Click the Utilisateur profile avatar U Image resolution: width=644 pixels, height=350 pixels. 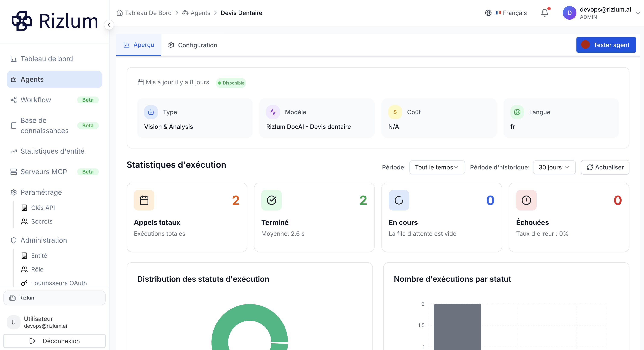pos(13,322)
